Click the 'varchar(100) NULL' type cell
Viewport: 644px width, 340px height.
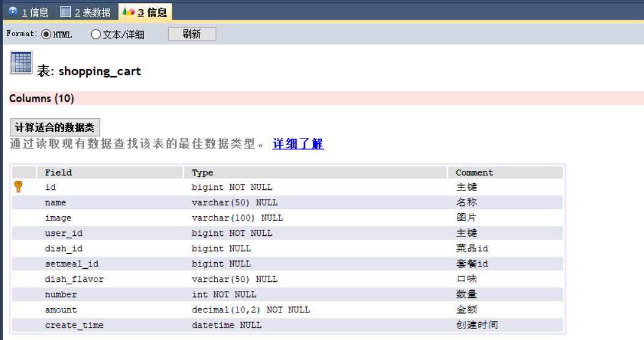(315, 217)
